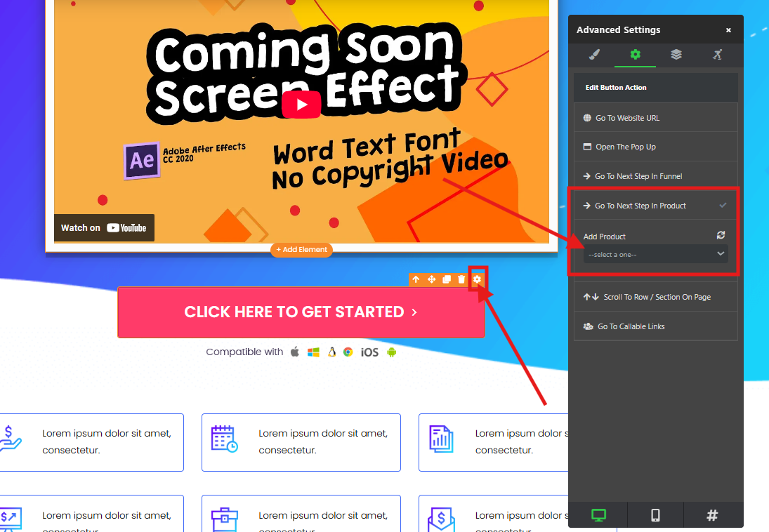Viewport: 769px width, 532px height.
Task: Click the calendar clock feature icon
Action: pos(225,439)
